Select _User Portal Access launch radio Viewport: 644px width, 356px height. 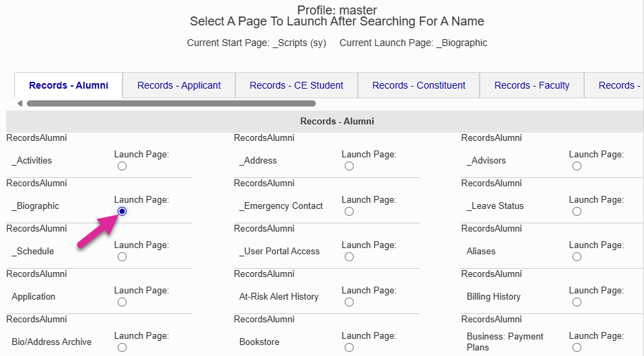(349, 257)
